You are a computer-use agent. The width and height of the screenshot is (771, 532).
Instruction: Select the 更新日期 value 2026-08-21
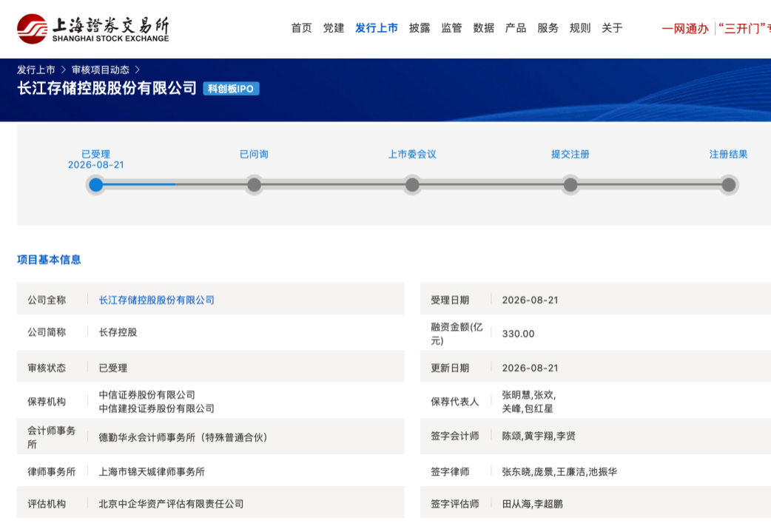click(530, 368)
